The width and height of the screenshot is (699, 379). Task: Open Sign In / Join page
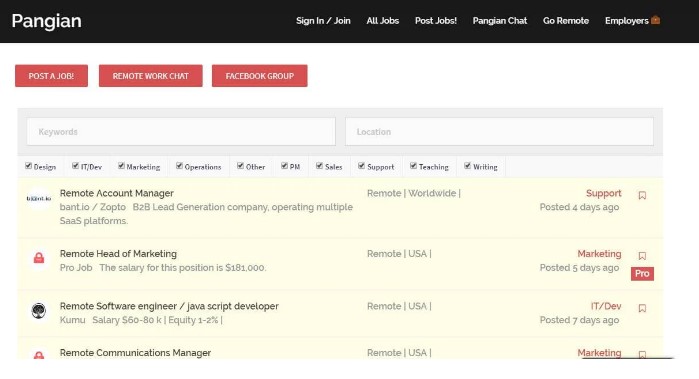coord(323,21)
